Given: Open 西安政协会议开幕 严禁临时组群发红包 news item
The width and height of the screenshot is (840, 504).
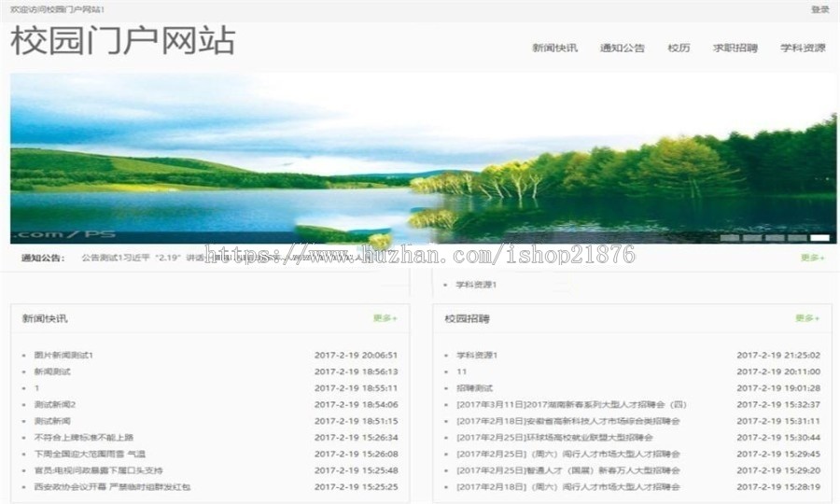Looking at the screenshot, I should tap(113, 487).
